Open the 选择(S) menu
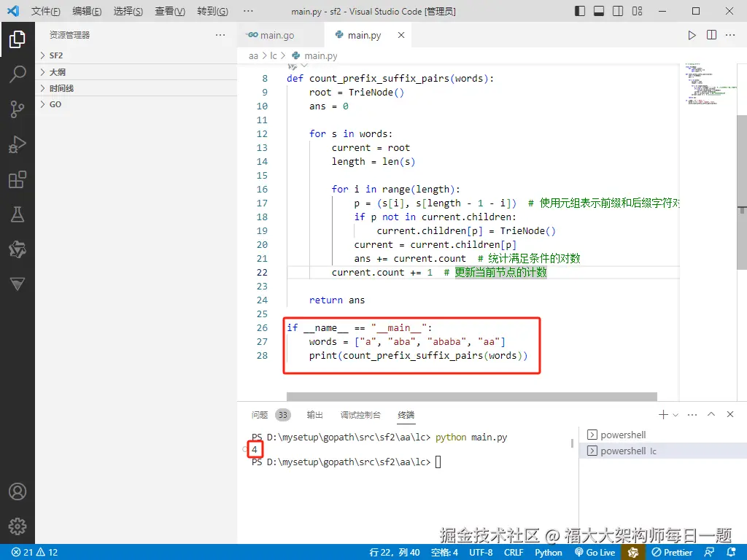 point(128,11)
